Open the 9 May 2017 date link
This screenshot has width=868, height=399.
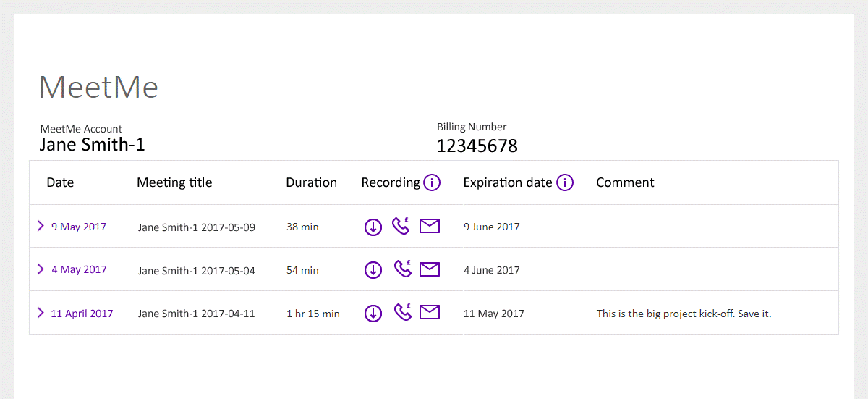(x=79, y=227)
